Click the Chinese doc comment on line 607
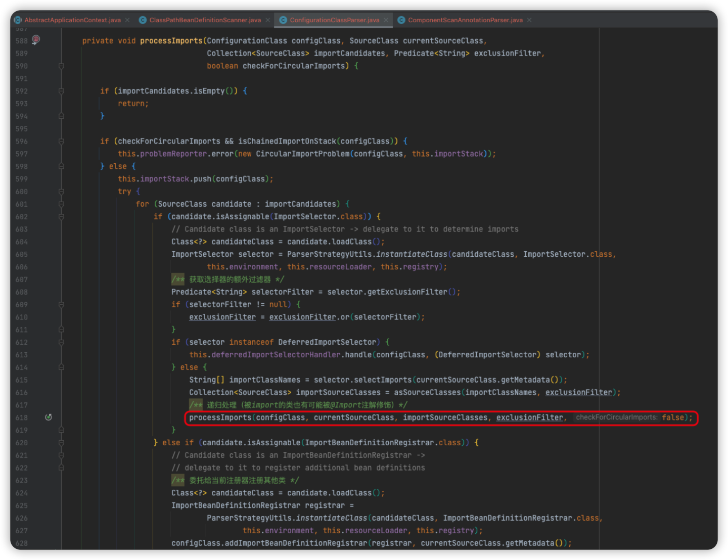Screen dimensions: 728x560 (x=228, y=279)
